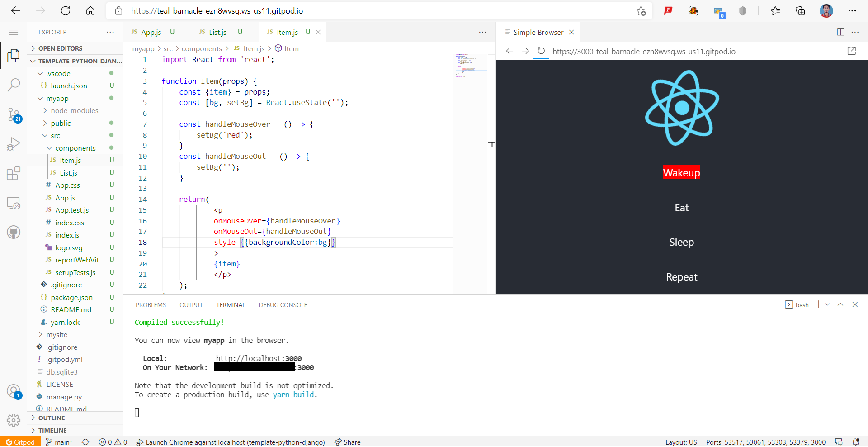Open the Remote Explorer view
The width and height of the screenshot is (868, 447).
[x=14, y=204]
